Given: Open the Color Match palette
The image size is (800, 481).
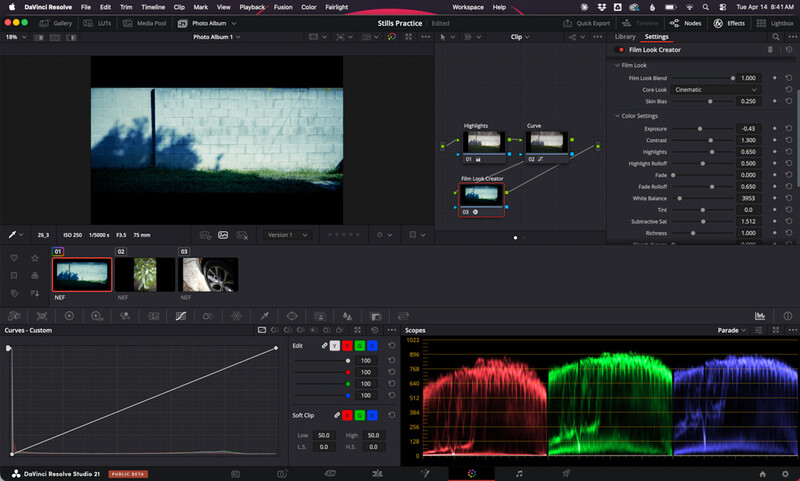Looking at the screenshot, I should tap(42, 316).
